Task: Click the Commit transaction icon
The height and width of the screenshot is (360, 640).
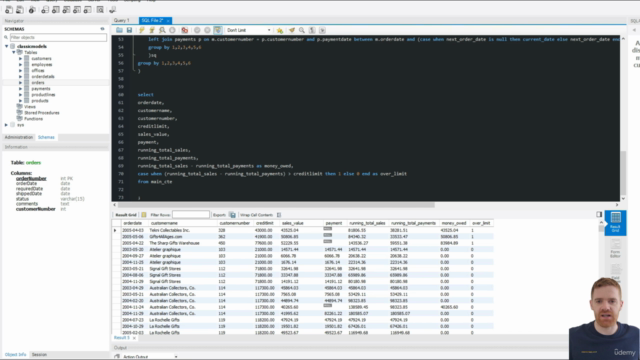Action: 197,30
